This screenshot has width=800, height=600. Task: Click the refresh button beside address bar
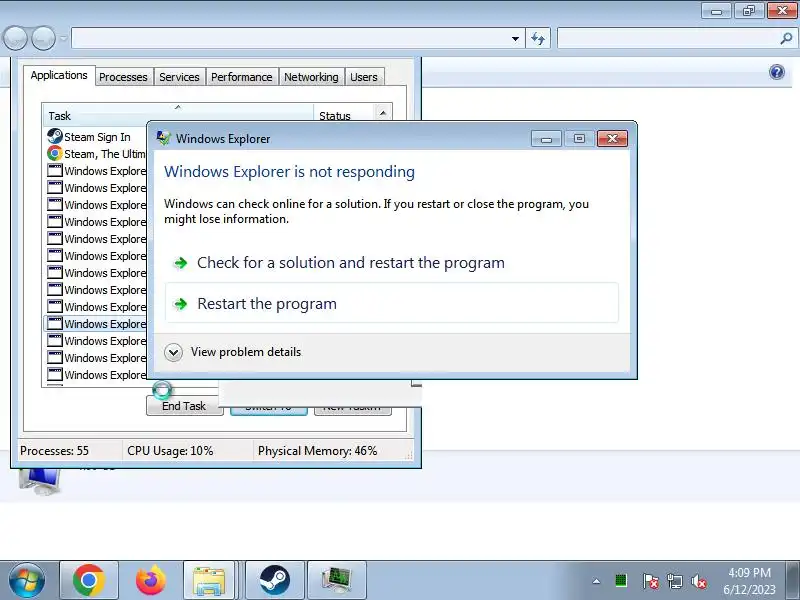[x=538, y=39]
